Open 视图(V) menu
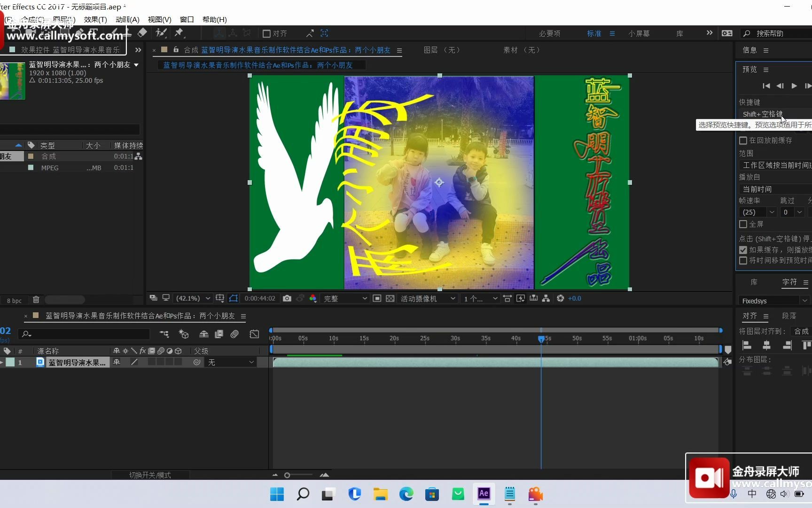 pyautogui.click(x=159, y=19)
